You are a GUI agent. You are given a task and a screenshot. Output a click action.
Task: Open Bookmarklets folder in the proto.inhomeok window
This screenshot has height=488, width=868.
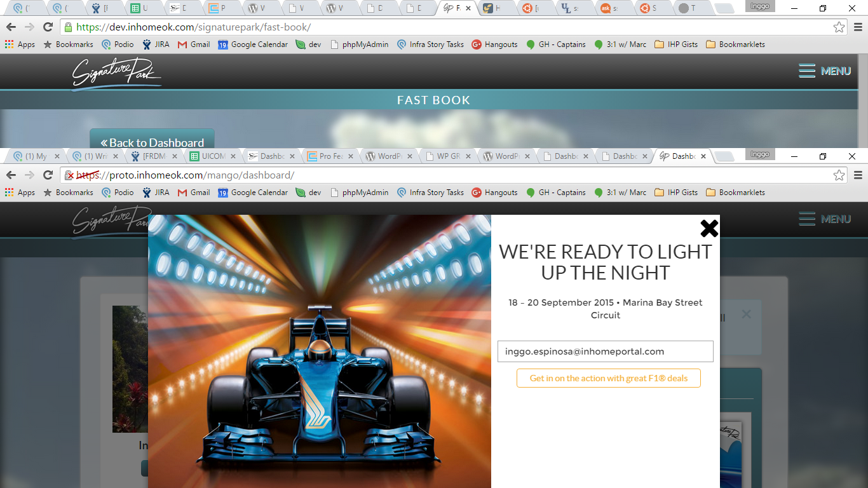coord(735,193)
